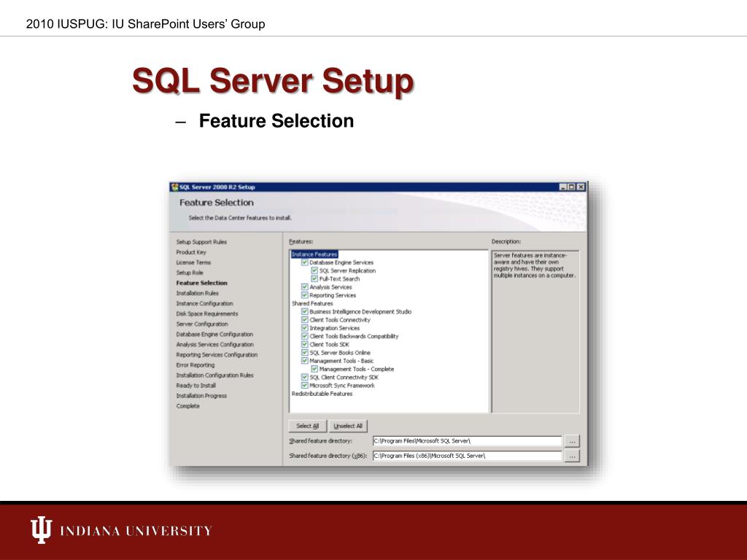Image resolution: width=747 pixels, height=560 pixels.
Task: Uncheck Business Intelligence Development Studio
Action: point(305,311)
